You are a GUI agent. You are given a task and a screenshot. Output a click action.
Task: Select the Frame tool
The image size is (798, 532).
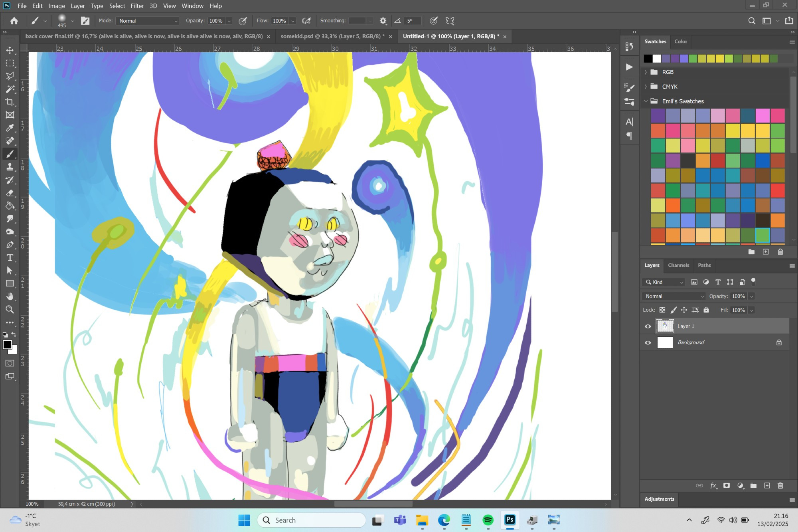pos(10,115)
